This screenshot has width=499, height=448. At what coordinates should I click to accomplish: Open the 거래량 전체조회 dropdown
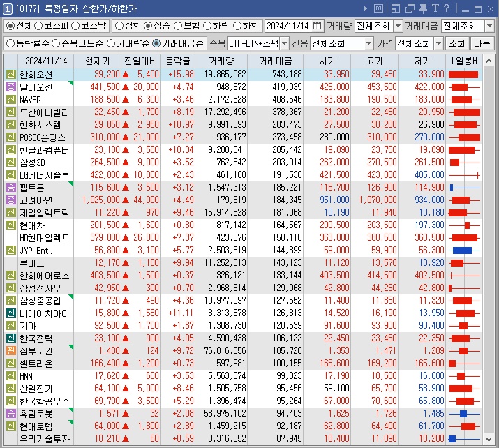click(x=398, y=26)
